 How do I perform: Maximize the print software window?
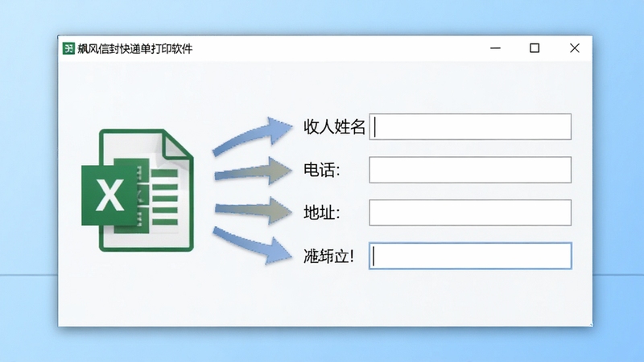click(x=535, y=48)
